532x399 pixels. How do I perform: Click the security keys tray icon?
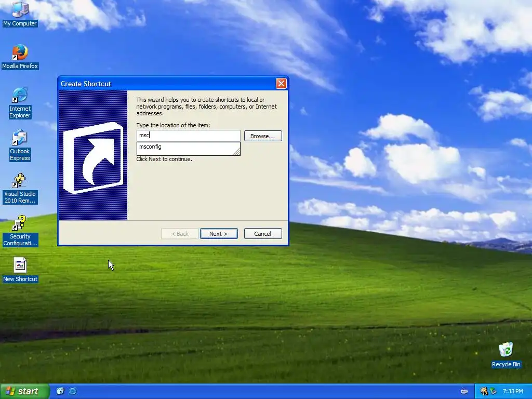pyautogui.click(x=484, y=391)
